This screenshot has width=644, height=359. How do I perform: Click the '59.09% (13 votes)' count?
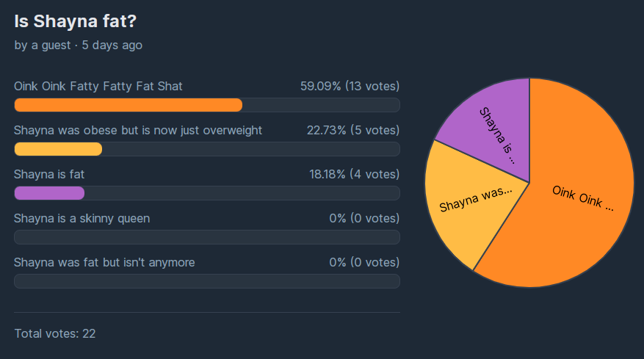[x=350, y=86]
